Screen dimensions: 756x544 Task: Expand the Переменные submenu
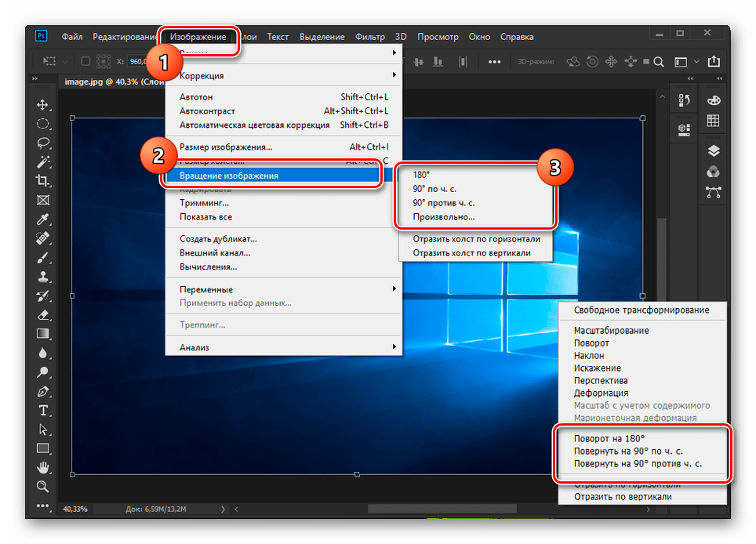(284, 289)
